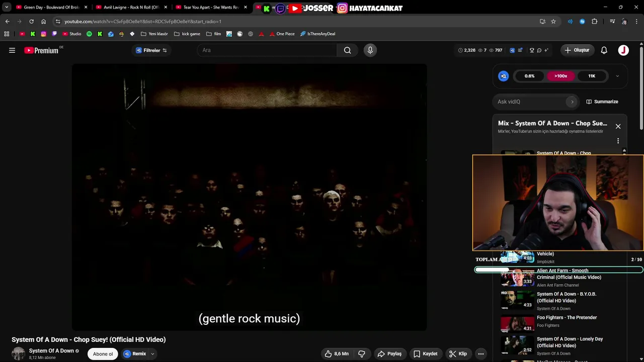Open the YouTube guide hamburger menu
644x362 pixels.
(x=12, y=50)
